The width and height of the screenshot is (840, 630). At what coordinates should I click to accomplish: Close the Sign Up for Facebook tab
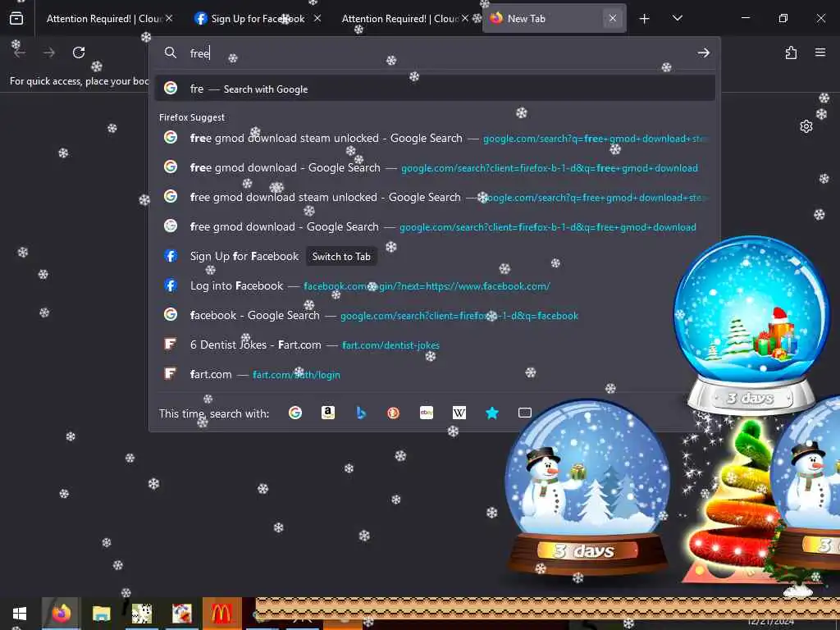coord(317,19)
